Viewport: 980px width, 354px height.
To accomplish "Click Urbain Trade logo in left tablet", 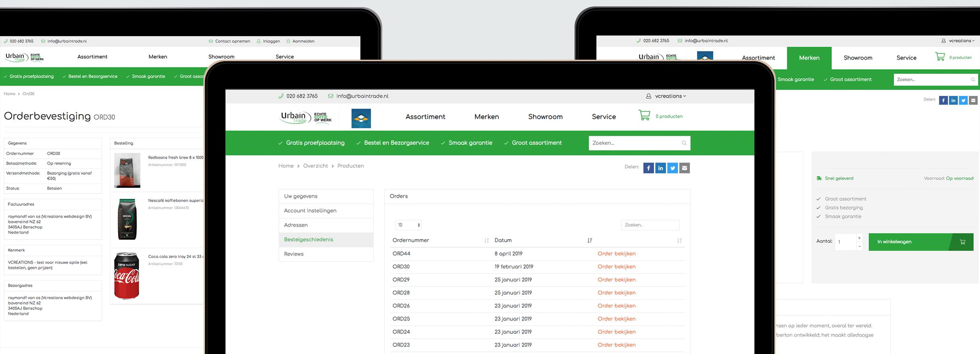I will tap(24, 57).
